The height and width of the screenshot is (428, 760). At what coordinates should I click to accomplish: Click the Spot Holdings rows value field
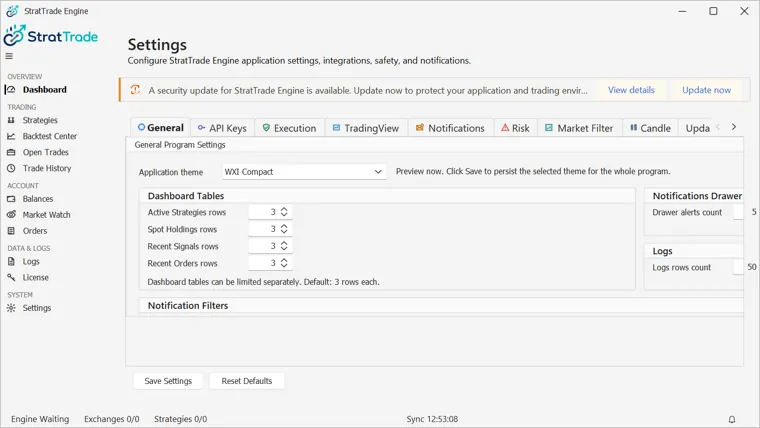pyautogui.click(x=264, y=229)
